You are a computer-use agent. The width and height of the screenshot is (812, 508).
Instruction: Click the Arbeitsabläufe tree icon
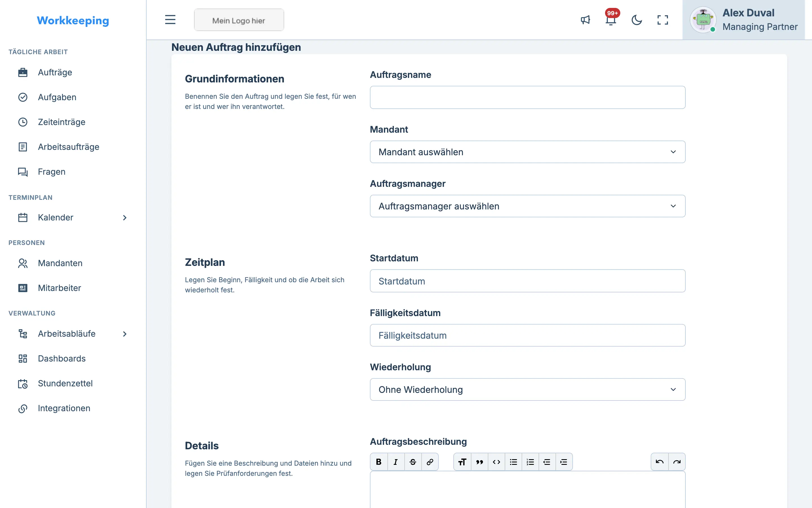(x=23, y=334)
